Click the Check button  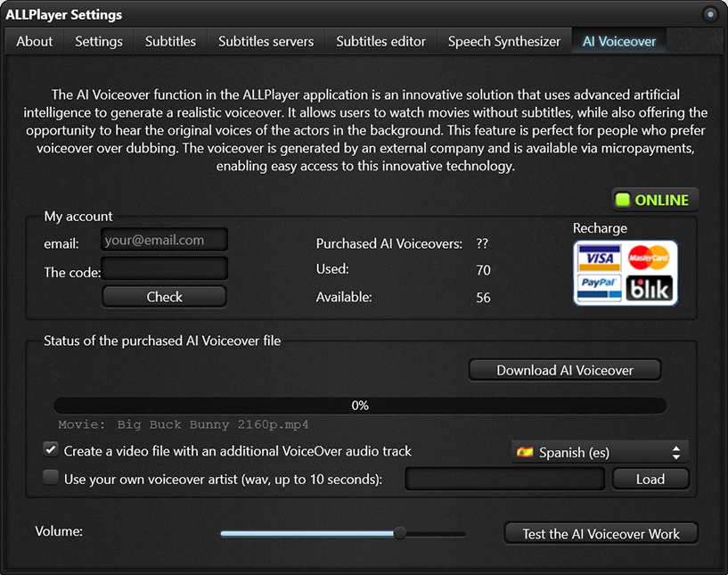(164, 297)
